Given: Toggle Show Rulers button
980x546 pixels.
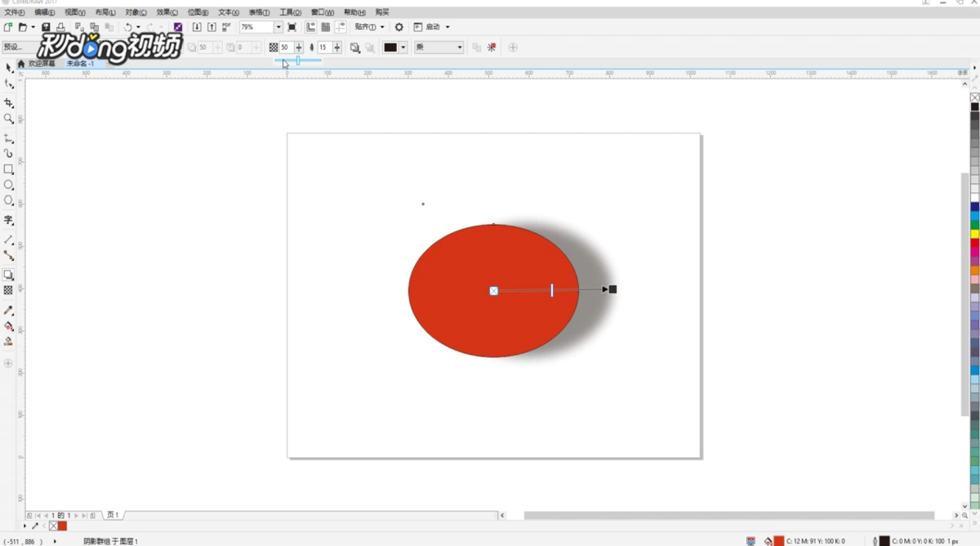Looking at the screenshot, I should [x=311, y=27].
